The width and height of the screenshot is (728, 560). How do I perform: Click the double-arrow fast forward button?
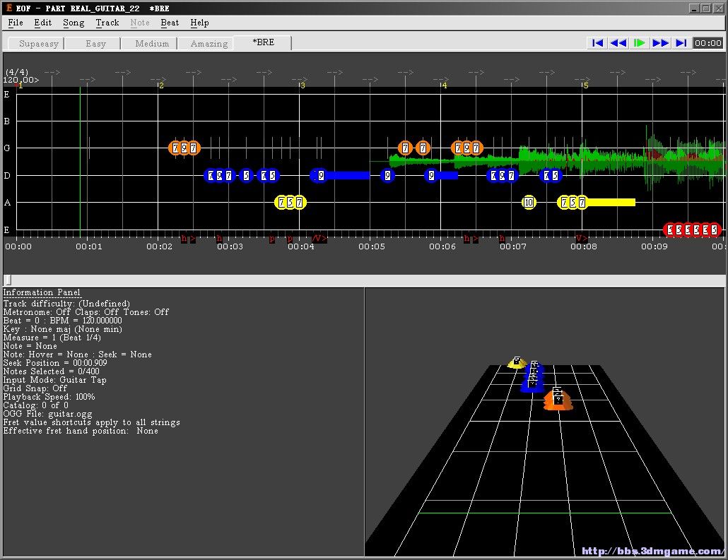coord(660,43)
